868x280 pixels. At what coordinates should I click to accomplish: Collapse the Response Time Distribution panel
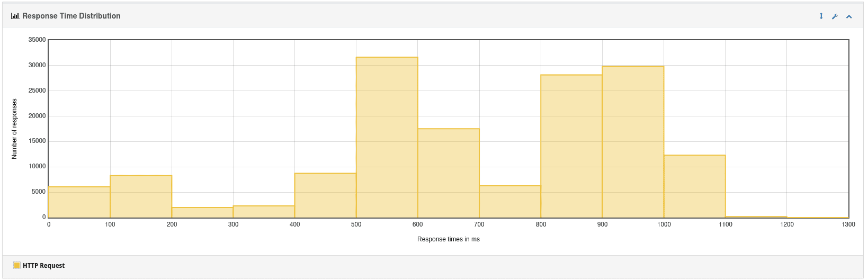849,16
